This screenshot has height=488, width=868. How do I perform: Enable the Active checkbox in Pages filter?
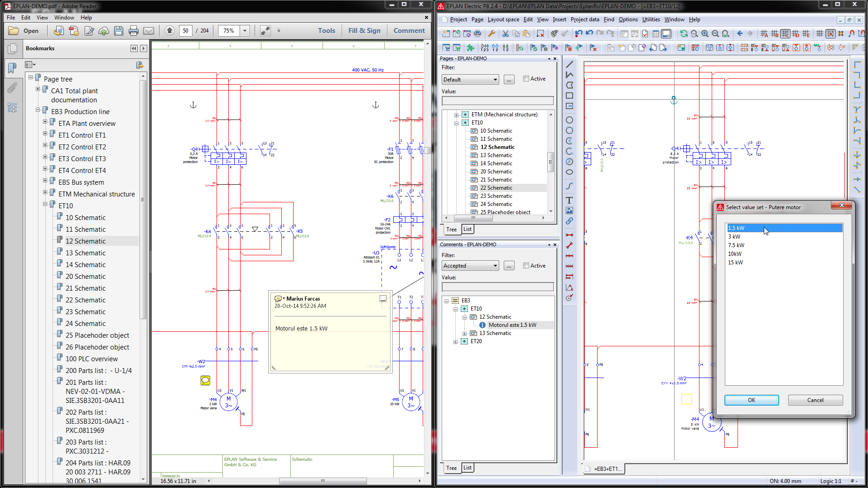click(x=526, y=79)
